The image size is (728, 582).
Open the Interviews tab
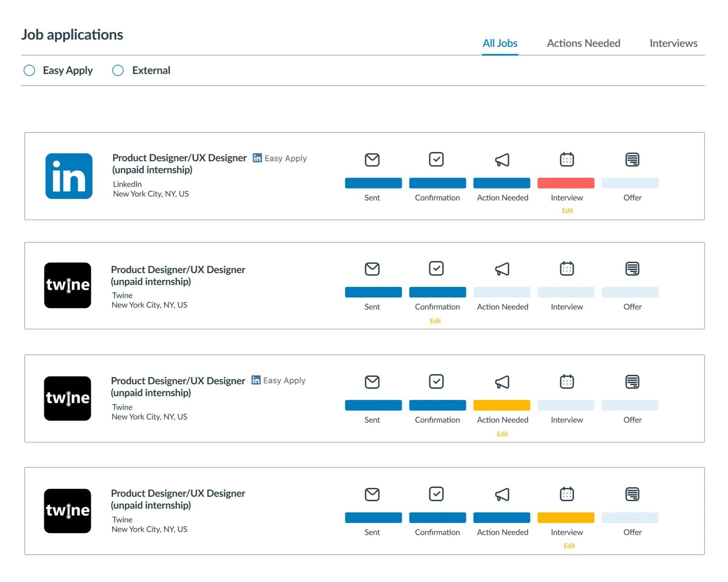pyautogui.click(x=673, y=43)
